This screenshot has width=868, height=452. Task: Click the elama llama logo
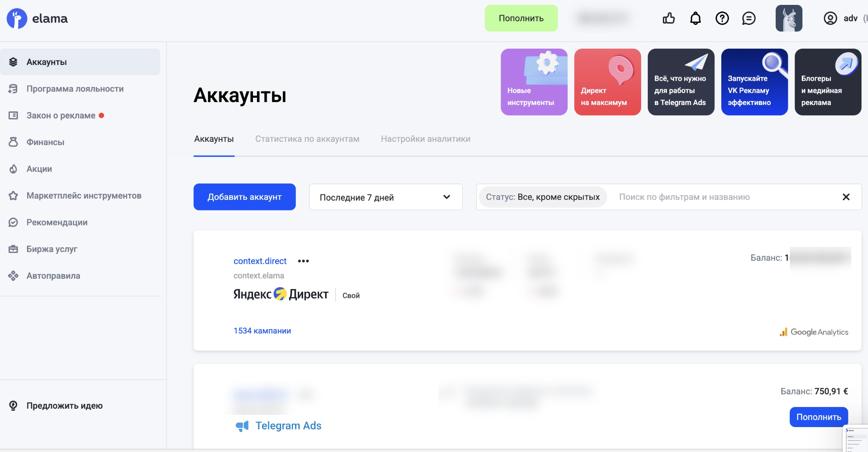click(17, 18)
